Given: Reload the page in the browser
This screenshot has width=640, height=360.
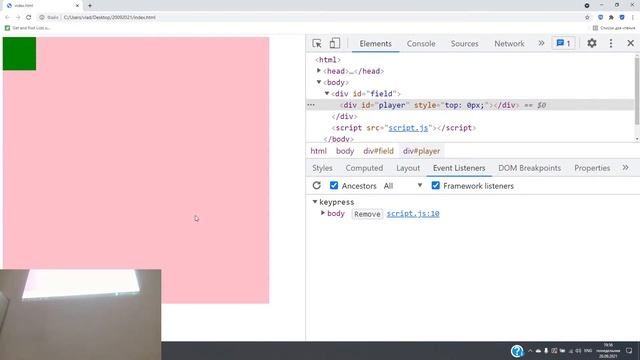Looking at the screenshot, I should pyautogui.click(x=29, y=17).
